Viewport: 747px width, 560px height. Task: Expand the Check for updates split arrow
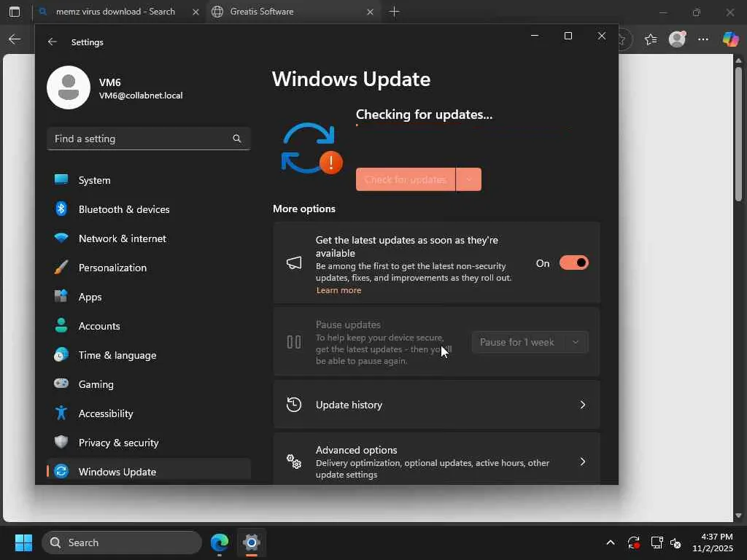(x=469, y=179)
